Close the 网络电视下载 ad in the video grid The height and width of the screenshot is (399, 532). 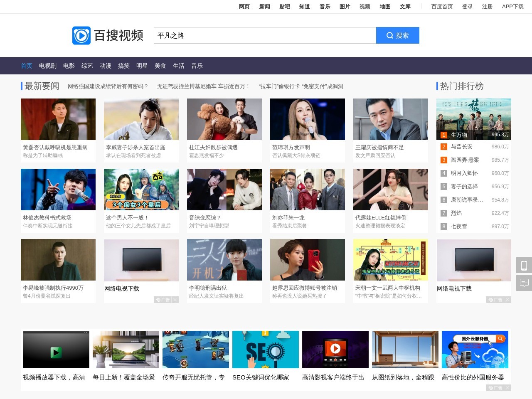(175, 300)
